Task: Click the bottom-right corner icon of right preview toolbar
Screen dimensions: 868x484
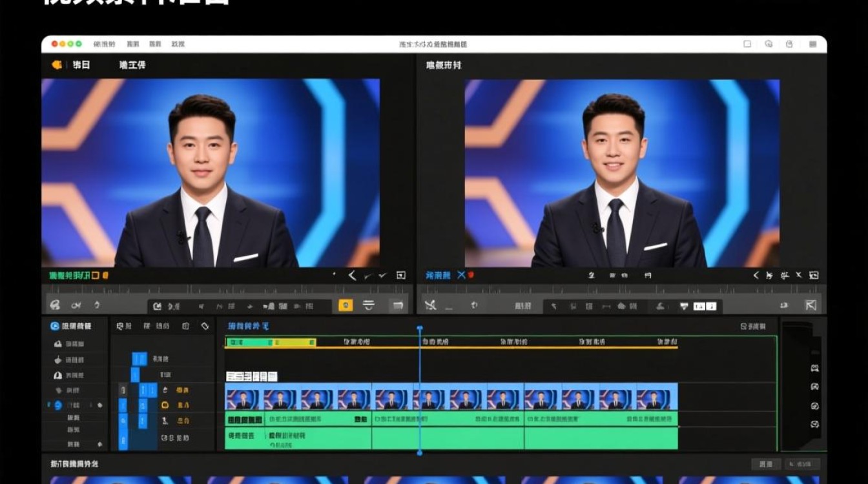Action: click(x=811, y=305)
